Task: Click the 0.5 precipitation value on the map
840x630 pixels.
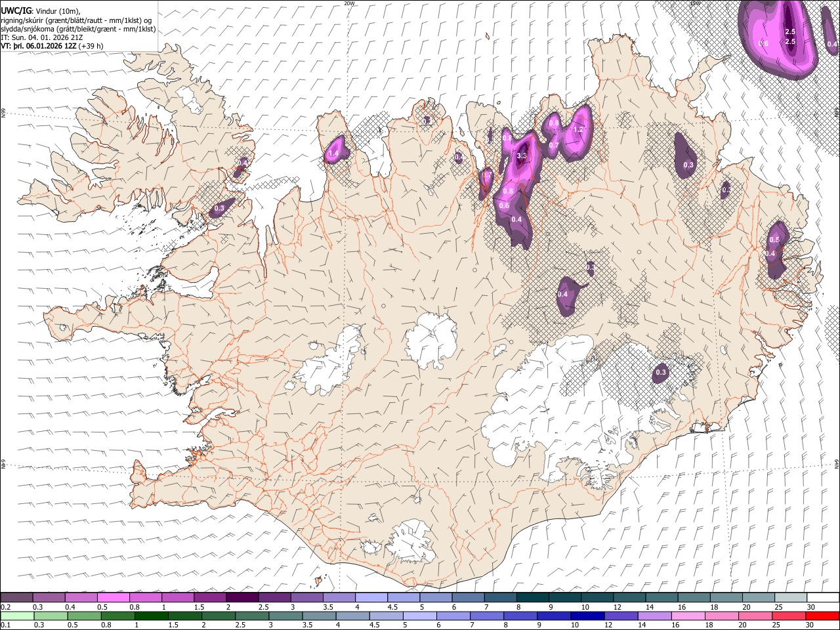Action: [775, 240]
